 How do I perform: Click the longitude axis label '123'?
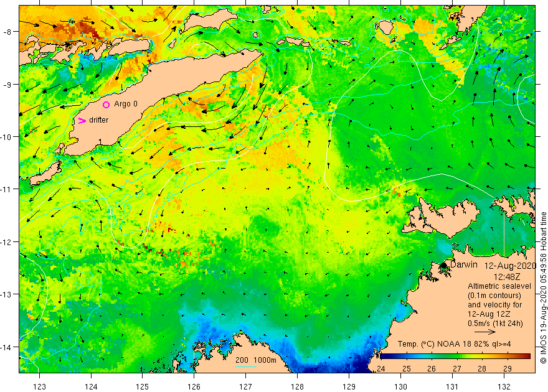(39, 386)
